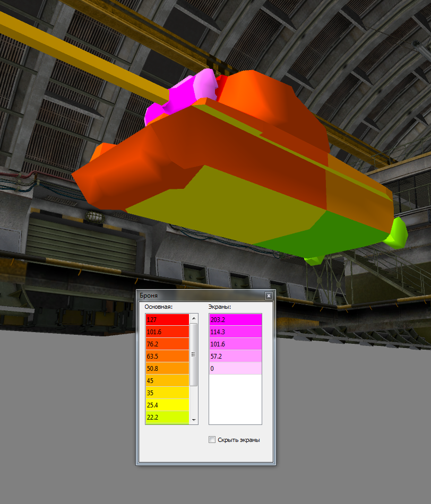Image resolution: width=431 pixels, height=504 pixels.
Task: Select the 22.2 armor row
Action: 167,417
